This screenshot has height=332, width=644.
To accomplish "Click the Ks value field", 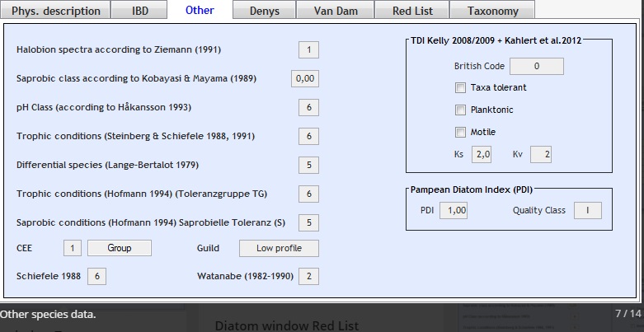I will [x=481, y=154].
